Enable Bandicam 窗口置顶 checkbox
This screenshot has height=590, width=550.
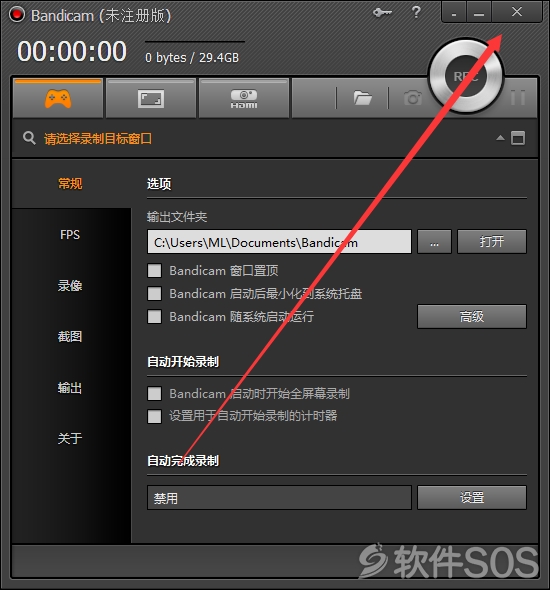pyautogui.click(x=154, y=271)
